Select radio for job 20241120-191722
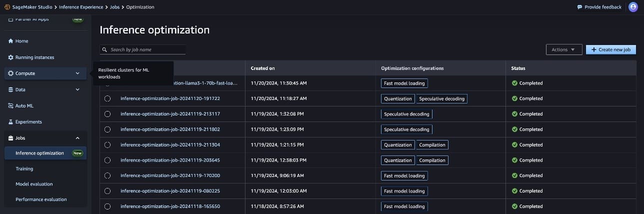Viewport: 644px width, 214px height. (x=107, y=99)
